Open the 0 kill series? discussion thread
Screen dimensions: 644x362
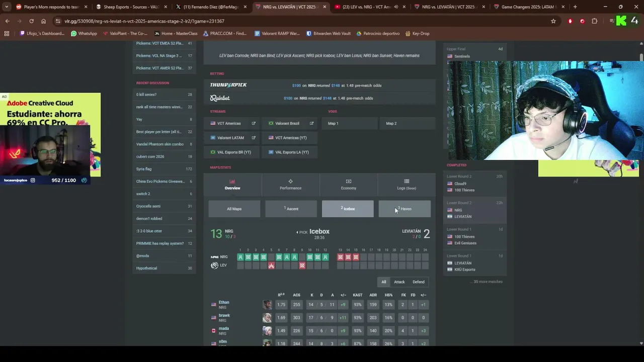[x=164, y=95]
